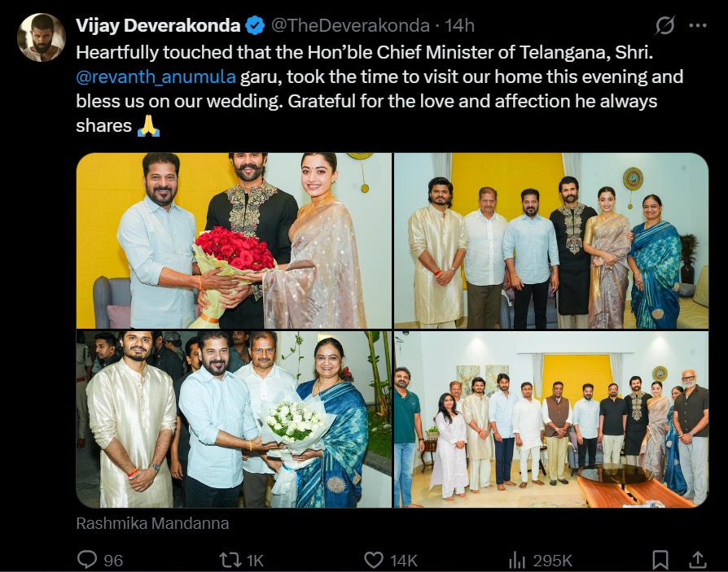This screenshot has height=572, width=728.
Task: Open the share upload icon
Action: [x=697, y=560]
